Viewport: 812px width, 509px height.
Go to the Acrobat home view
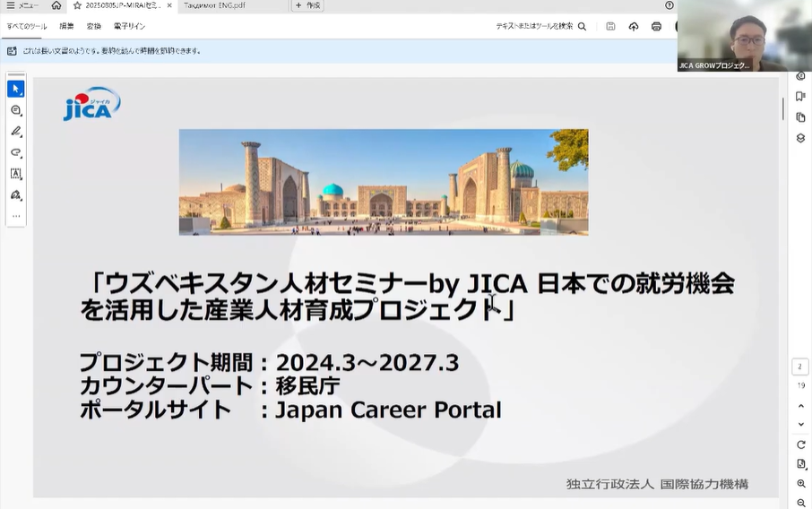click(x=56, y=5)
